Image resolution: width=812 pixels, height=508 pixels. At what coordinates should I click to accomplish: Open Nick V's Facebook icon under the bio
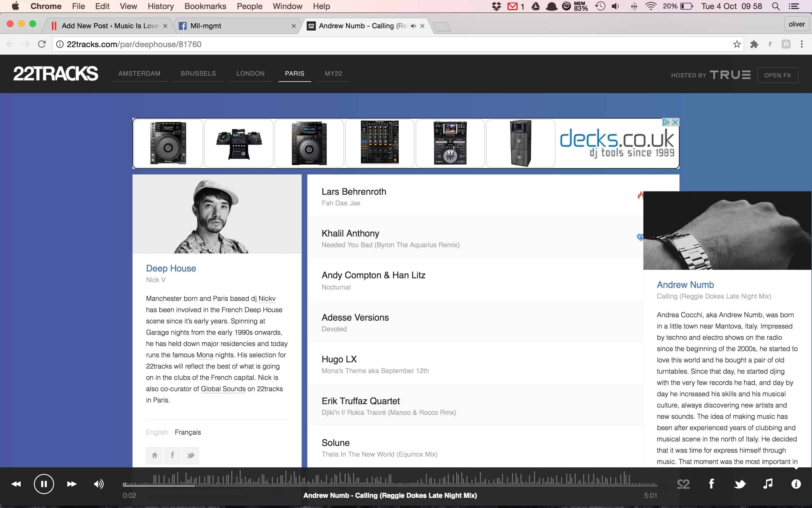(x=173, y=455)
